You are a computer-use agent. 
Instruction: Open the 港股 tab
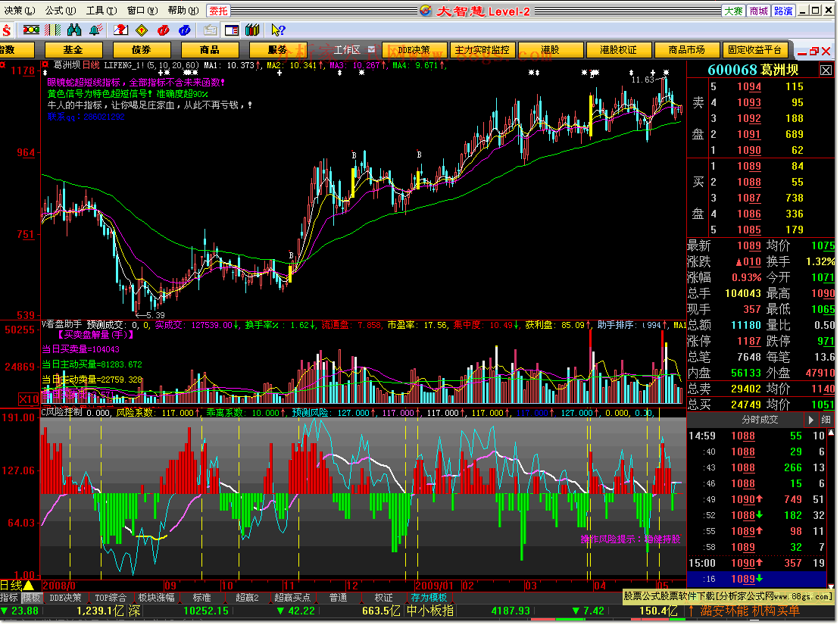[x=550, y=50]
